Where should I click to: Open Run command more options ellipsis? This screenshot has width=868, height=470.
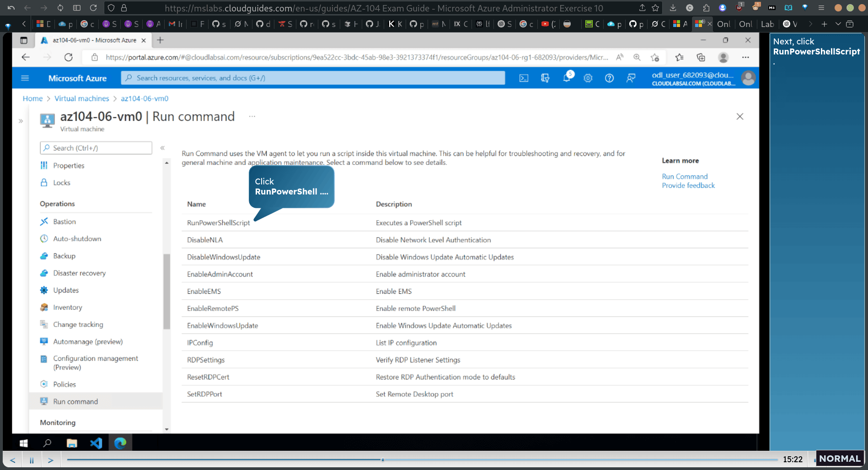252,116
